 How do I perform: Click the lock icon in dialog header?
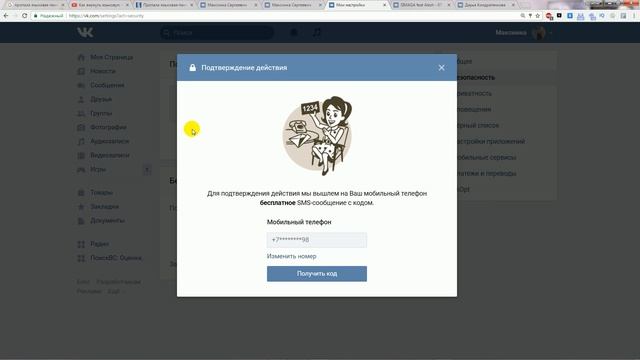[x=193, y=67]
